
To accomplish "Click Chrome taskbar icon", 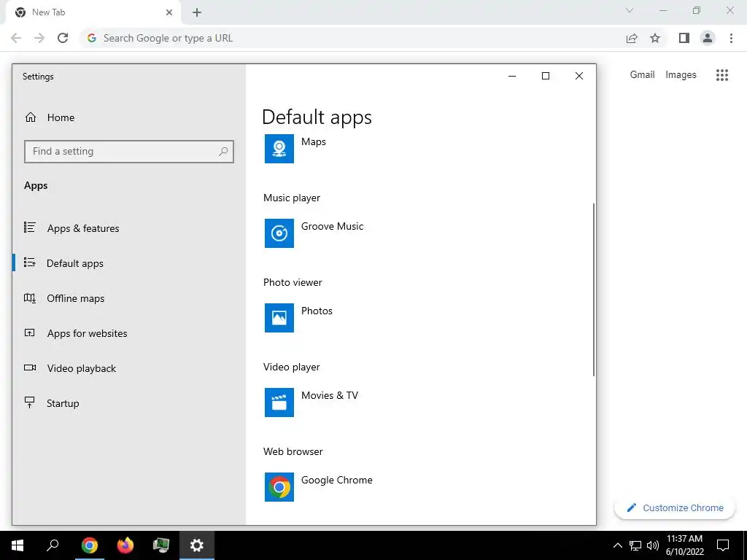I will click(x=90, y=545).
